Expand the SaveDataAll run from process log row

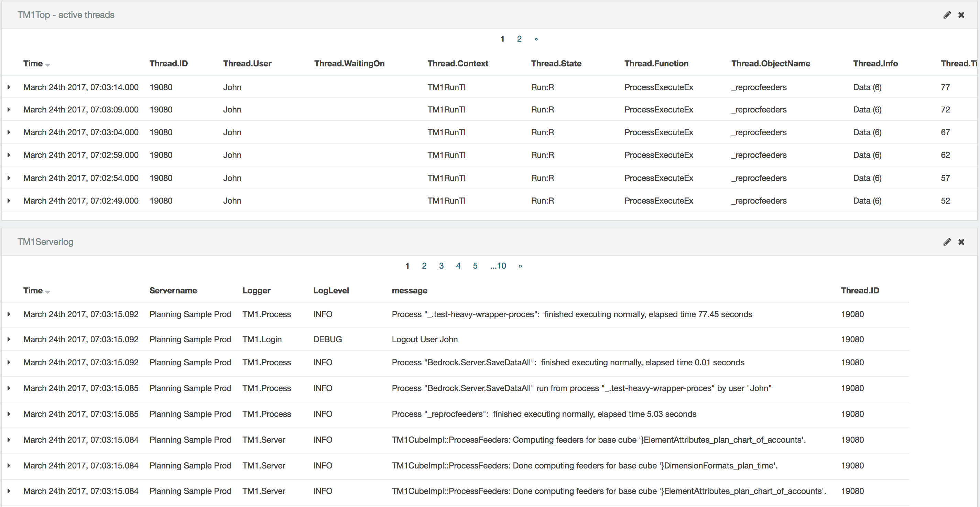click(9, 388)
